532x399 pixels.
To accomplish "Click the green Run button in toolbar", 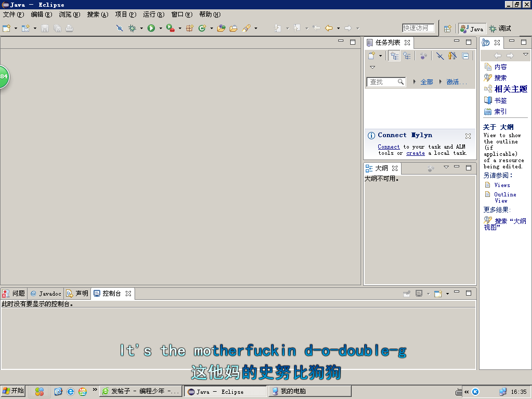I will pyautogui.click(x=151, y=28).
